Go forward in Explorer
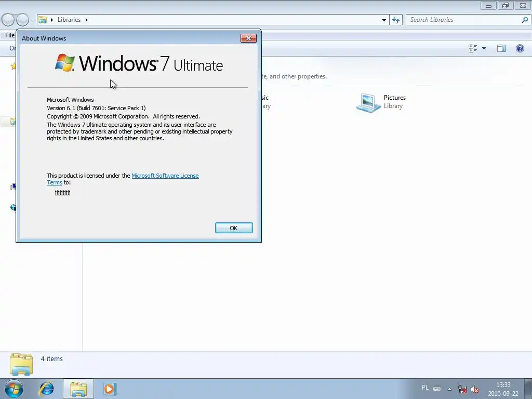Viewport: 532px width, 399px height. (22, 20)
